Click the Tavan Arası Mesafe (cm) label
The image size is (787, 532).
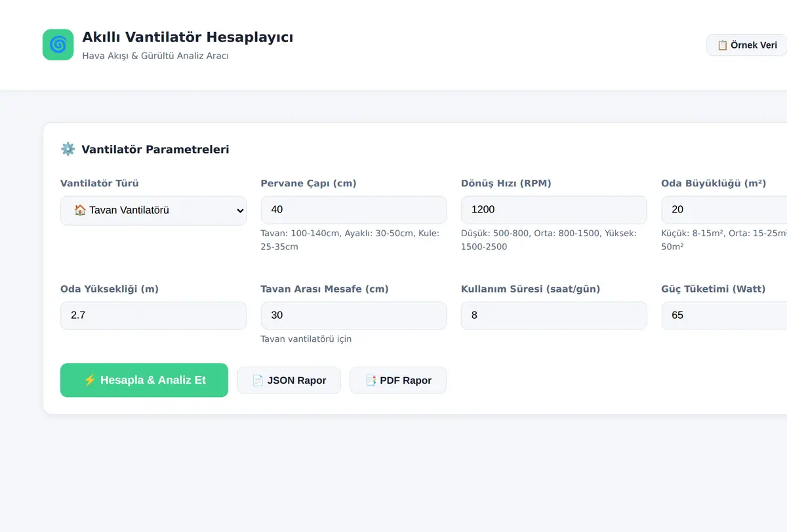325,289
